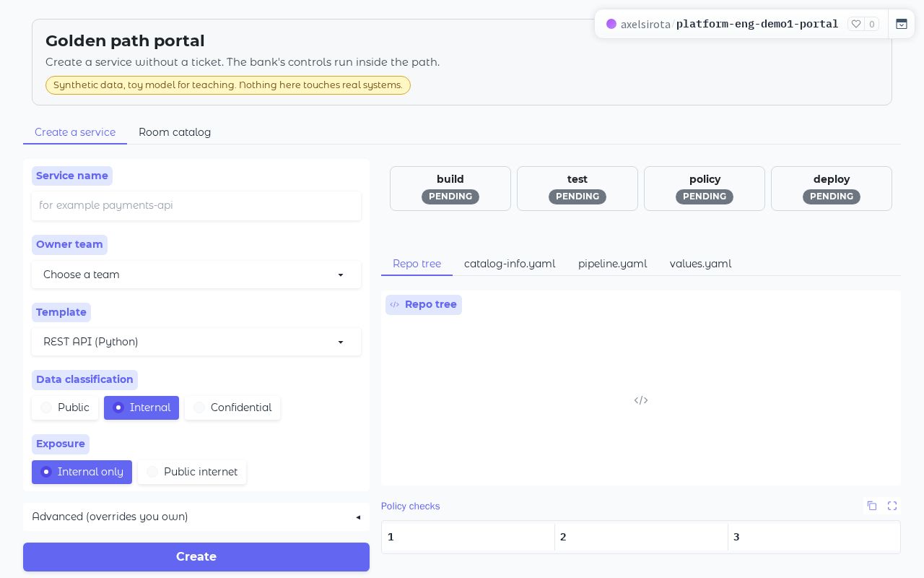This screenshot has width=924, height=578.
Task: Open the Owner team dropdown
Action: (x=196, y=275)
